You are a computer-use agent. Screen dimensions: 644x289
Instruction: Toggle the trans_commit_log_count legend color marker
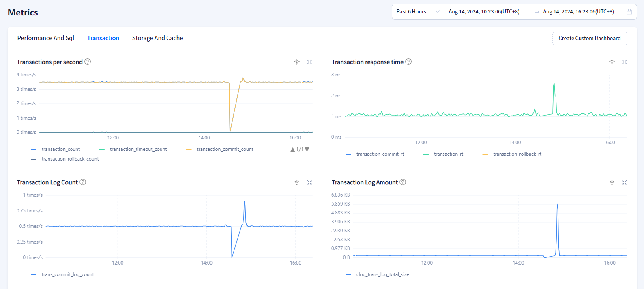[x=34, y=275]
